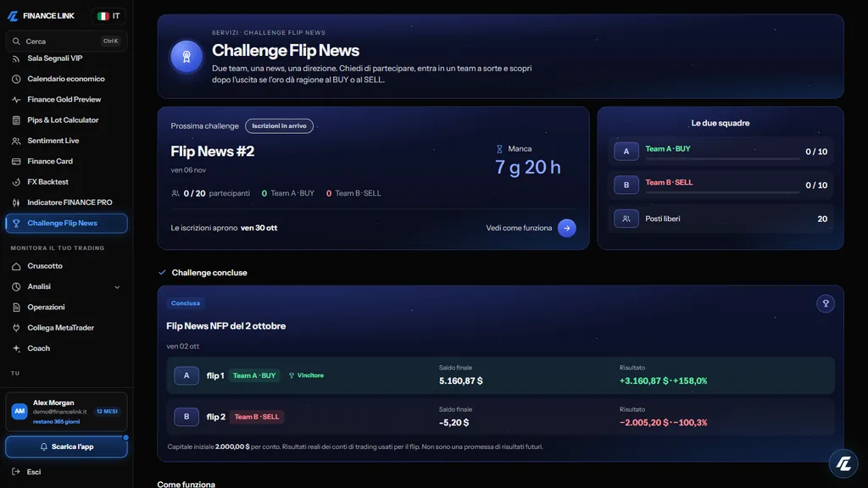Image resolution: width=868 pixels, height=488 pixels.
Task: Open Finance Gold Preview
Action: (x=66, y=100)
